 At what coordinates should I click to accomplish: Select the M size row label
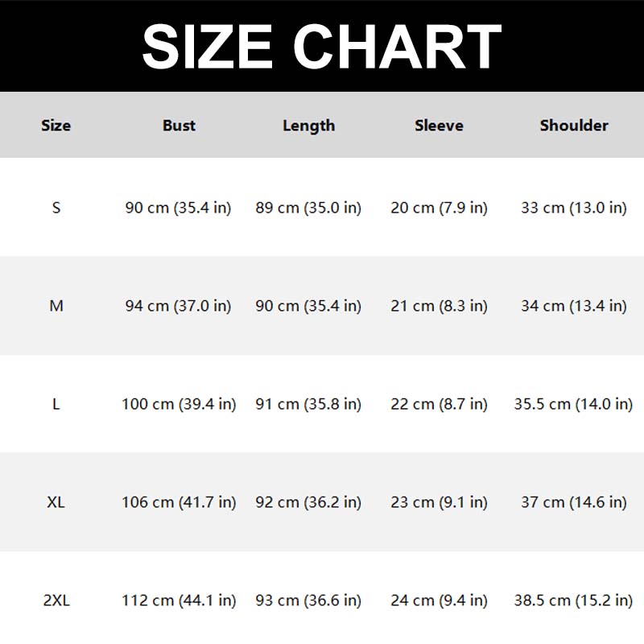(x=56, y=306)
